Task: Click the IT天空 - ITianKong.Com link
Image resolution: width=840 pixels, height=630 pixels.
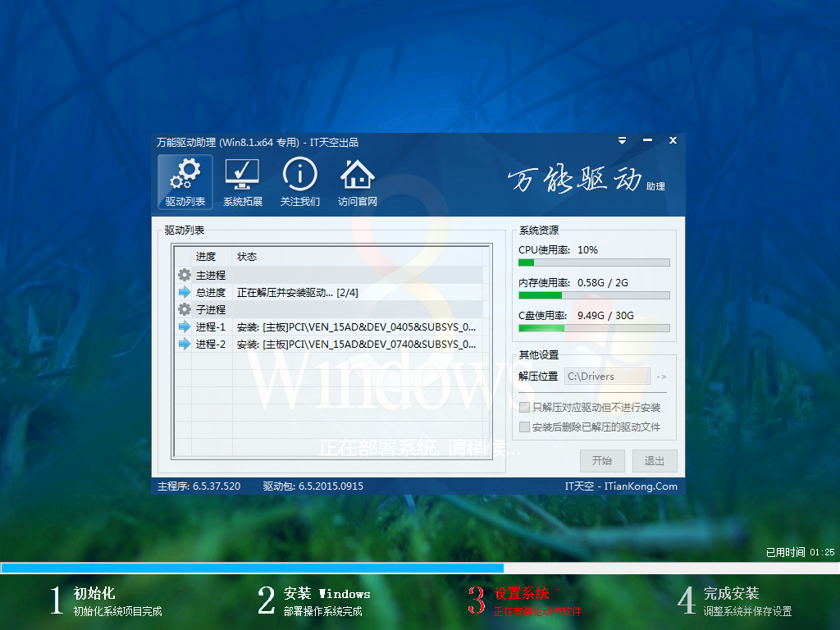Action: 621,486
